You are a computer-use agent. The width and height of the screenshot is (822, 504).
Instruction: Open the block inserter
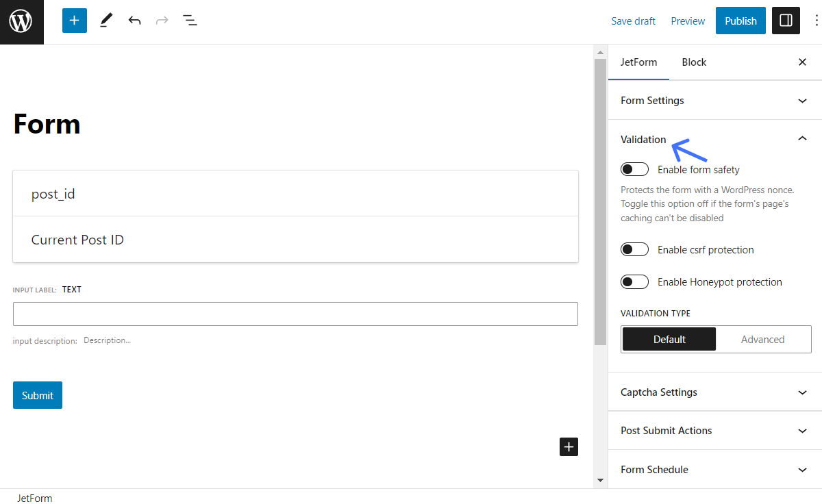[74, 21]
